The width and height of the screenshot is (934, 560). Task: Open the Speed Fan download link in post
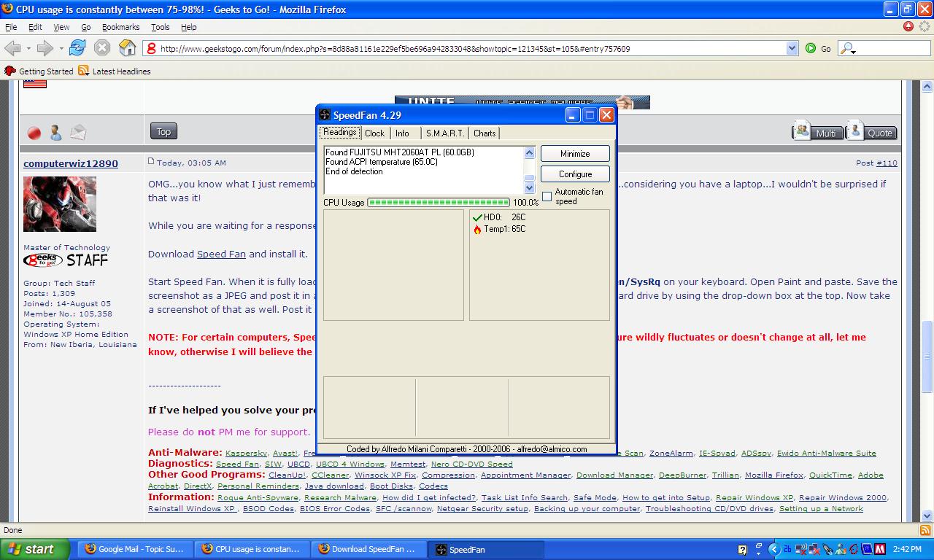click(x=221, y=254)
